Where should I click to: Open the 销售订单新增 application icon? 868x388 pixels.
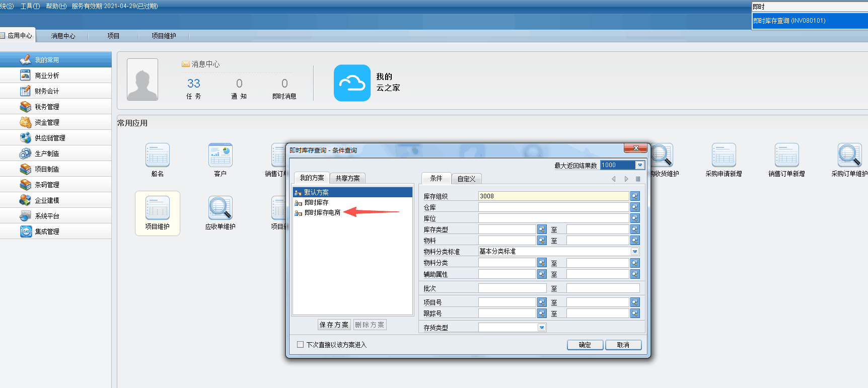tap(786, 155)
